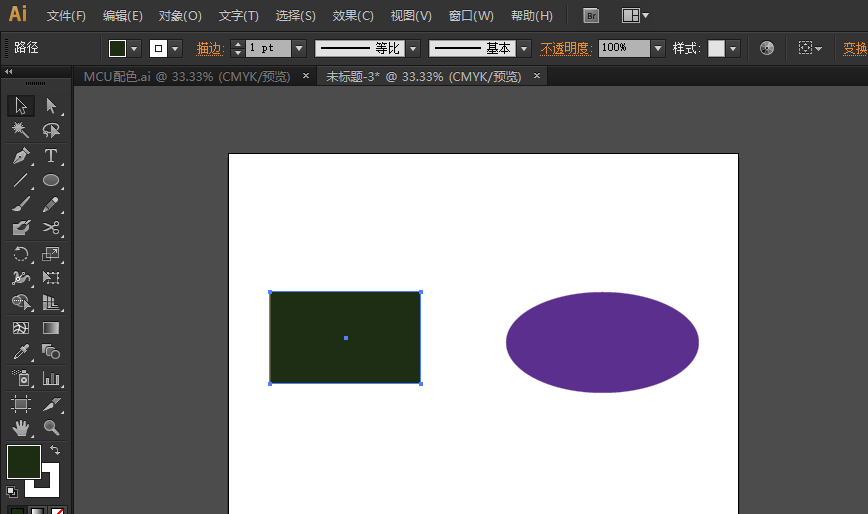Choose the Eyedropper tool
The height and width of the screenshot is (514, 868).
21,352
